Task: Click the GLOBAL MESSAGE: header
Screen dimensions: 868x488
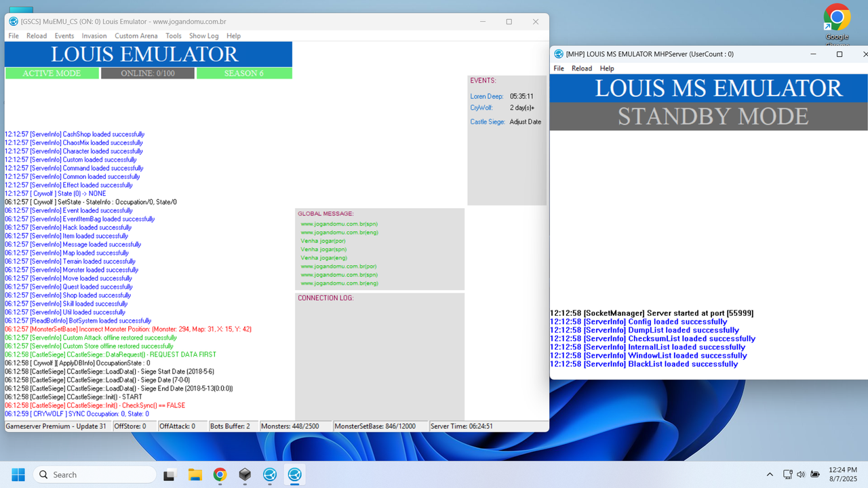Action: tap(325, 213)
